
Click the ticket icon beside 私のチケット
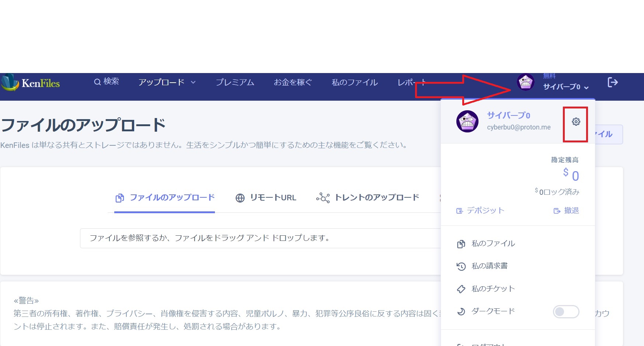click(x=461, y=289)
